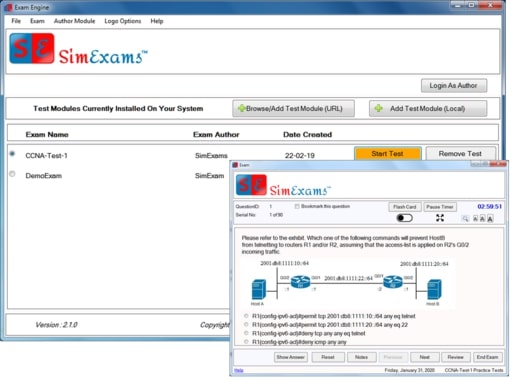The height and width of the screenshot is (382, 514).
Task: Click the network exhibit diagram
Action: coord(347,283)
